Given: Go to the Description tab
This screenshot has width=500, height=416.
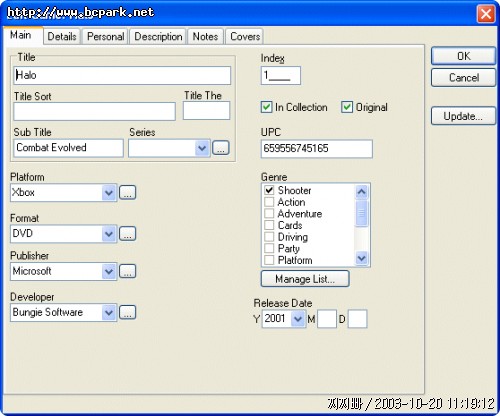Looking at the screenshot, I should tap(158, 36).
